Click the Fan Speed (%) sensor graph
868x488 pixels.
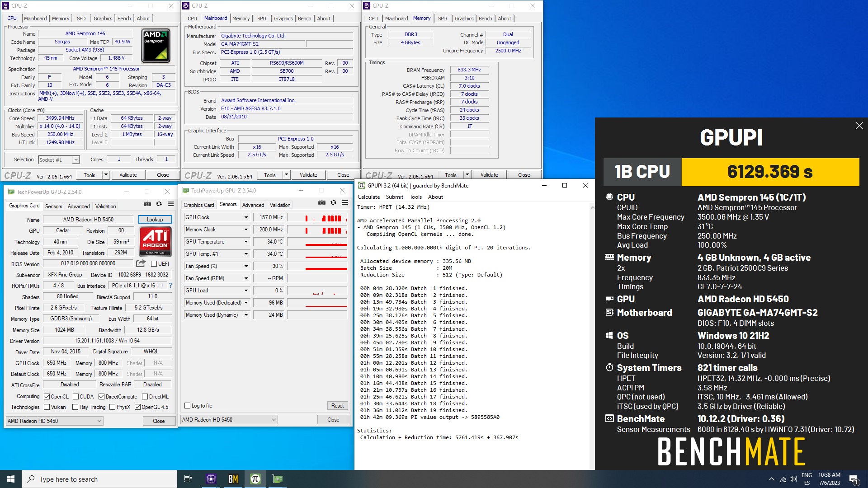tap(317, 266)
